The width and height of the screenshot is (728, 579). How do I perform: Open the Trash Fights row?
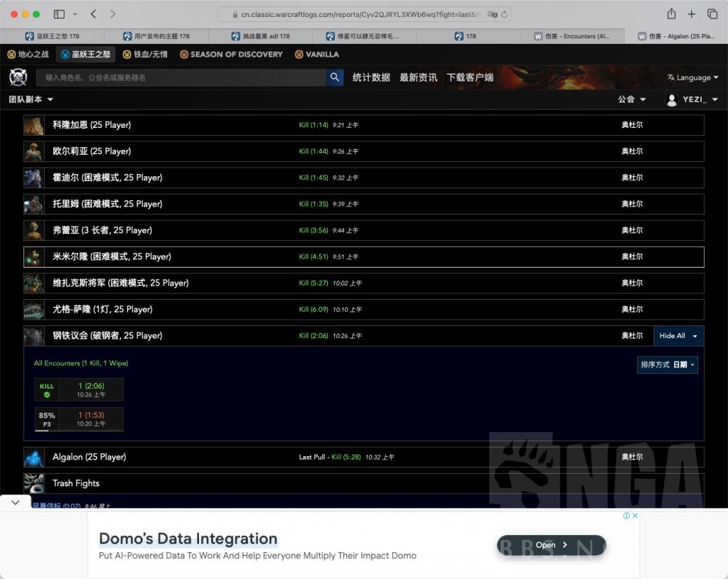[363, 483]
